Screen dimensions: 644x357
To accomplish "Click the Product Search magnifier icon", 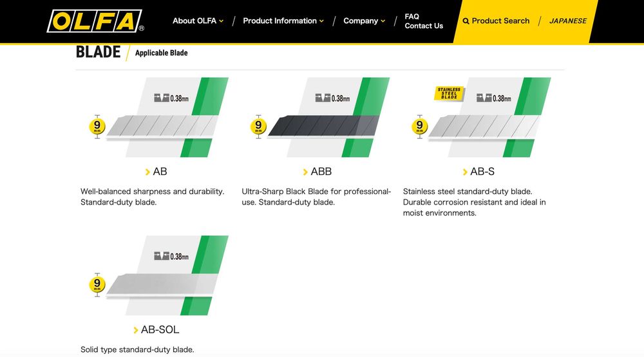I will [x=466, y=21].
